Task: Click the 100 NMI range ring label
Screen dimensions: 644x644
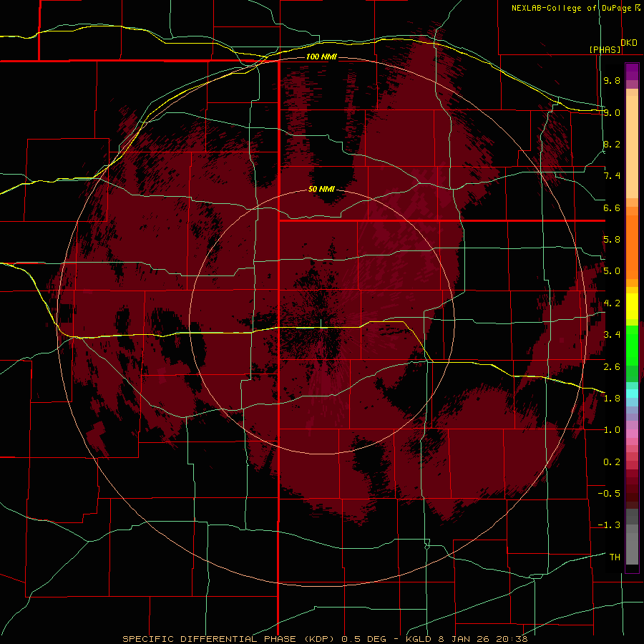Action: point(321,57)
